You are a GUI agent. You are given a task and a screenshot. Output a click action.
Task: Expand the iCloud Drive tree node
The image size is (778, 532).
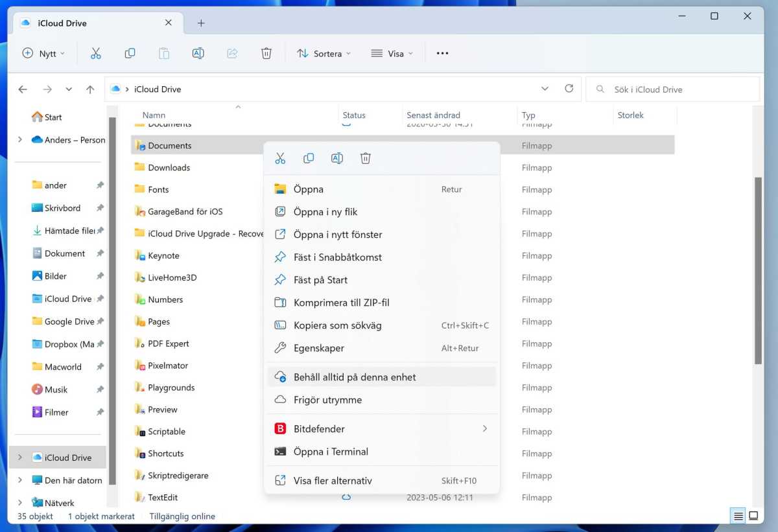(20, 457)
